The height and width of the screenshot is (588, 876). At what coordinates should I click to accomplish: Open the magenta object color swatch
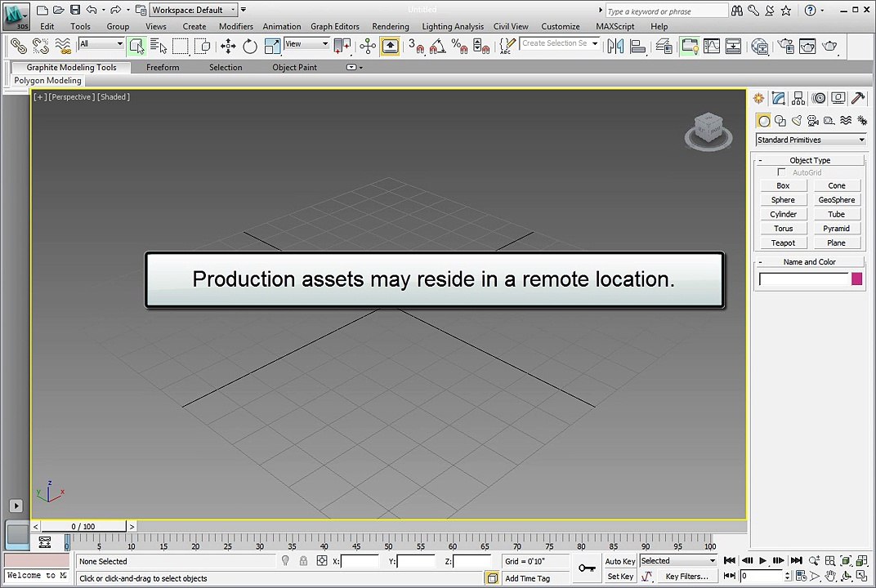pyautogui.click(x=856, y=278)
